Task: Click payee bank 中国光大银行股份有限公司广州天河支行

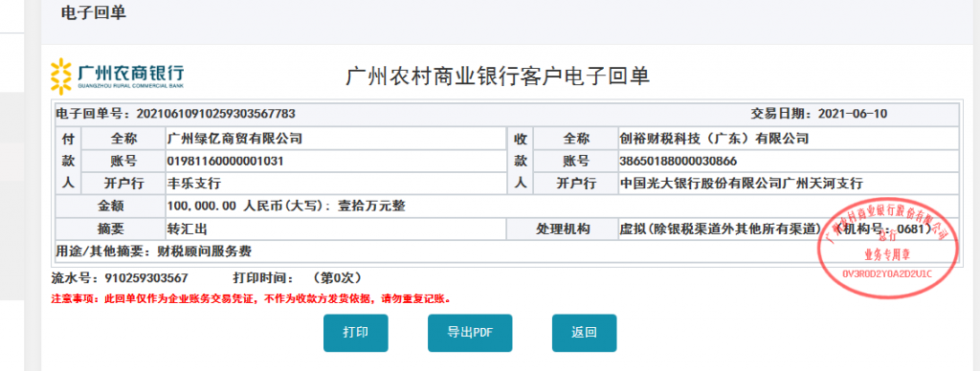Action: tap(741, 184)
